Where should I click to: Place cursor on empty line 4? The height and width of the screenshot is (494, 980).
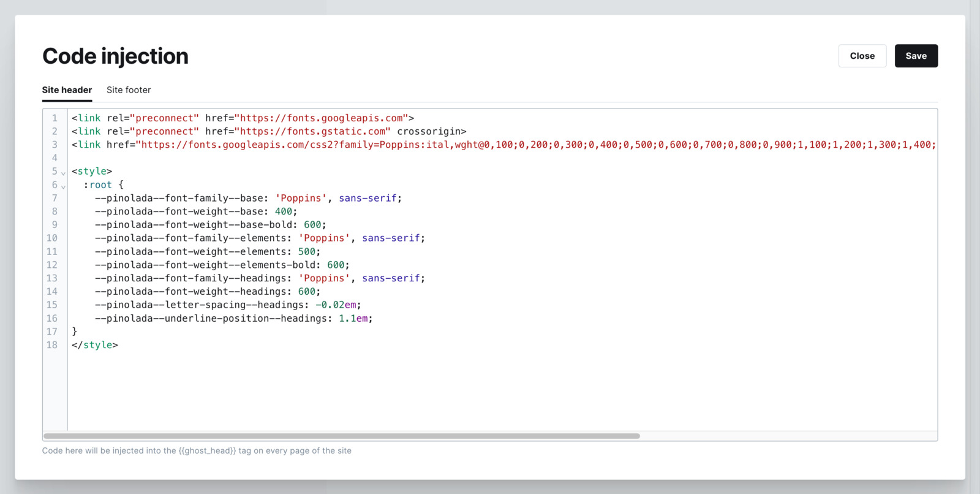245,158
